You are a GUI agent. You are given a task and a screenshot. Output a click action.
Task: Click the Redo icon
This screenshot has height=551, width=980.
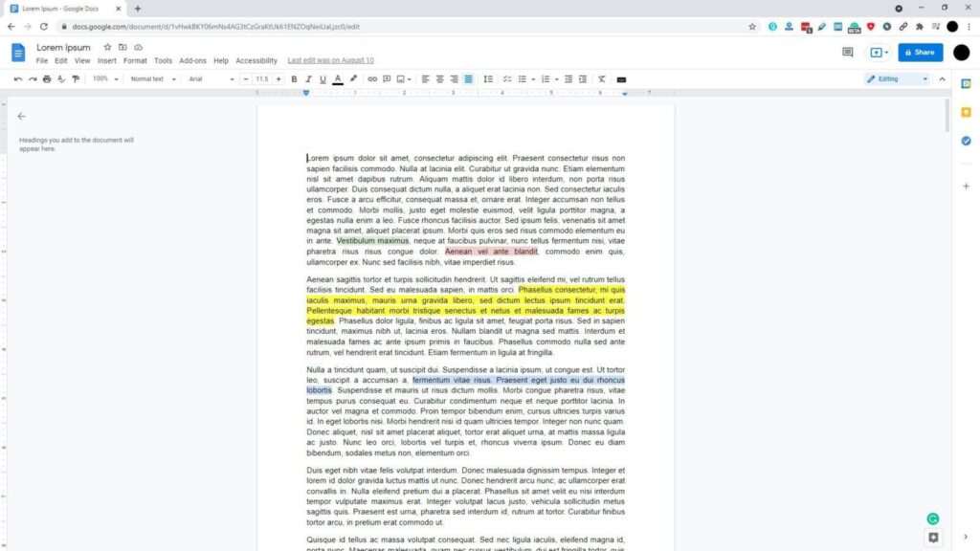click(33, 79)
